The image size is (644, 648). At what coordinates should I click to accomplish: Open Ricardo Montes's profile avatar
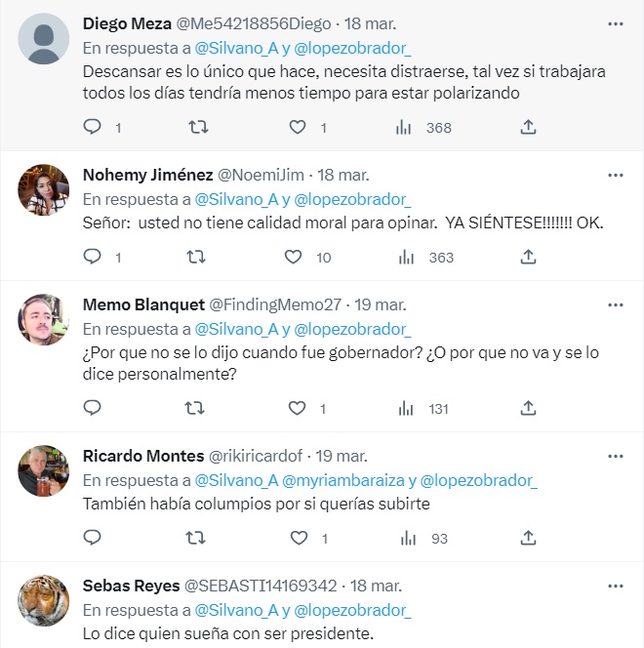pyautogui.click(x=45, y=470)
